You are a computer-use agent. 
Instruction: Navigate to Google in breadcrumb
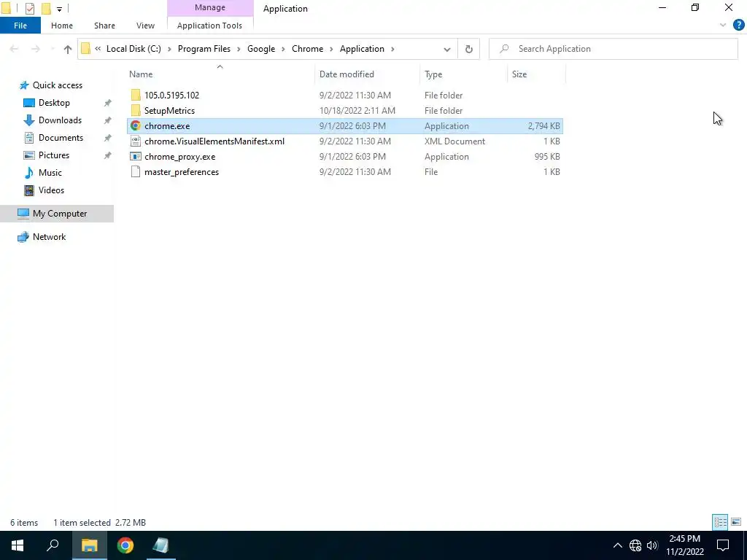tap(261, 49)
